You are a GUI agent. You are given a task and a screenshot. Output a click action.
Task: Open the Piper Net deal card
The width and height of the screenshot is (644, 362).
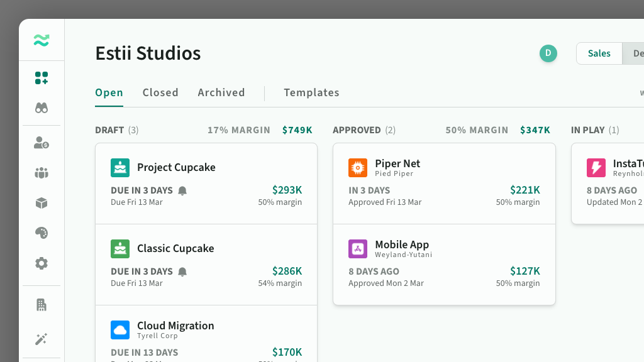(x=444, y=183)
